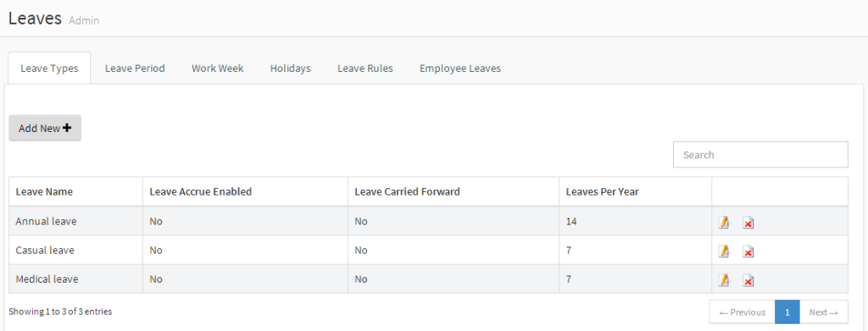This screenshot has height=331, width=868.
Task: Go to the Holidays tab
Action: pos(290,69)
